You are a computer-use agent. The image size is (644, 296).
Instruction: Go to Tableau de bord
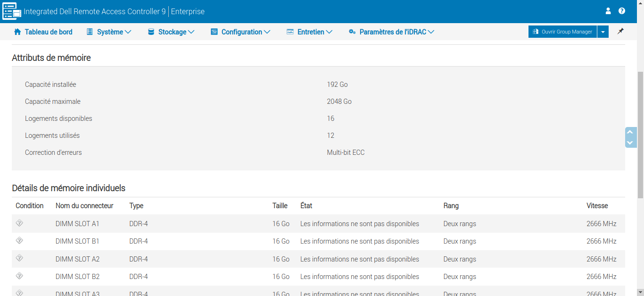click(x=48, y=32)
